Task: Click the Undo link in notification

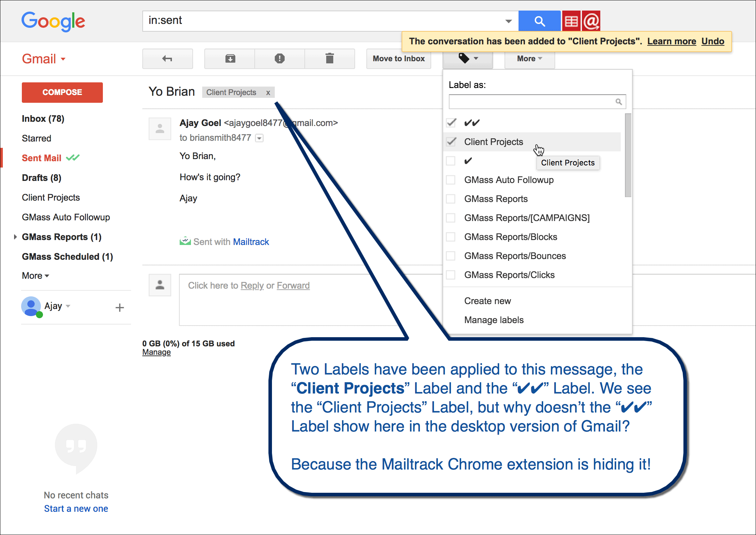Action: [712, 42]
